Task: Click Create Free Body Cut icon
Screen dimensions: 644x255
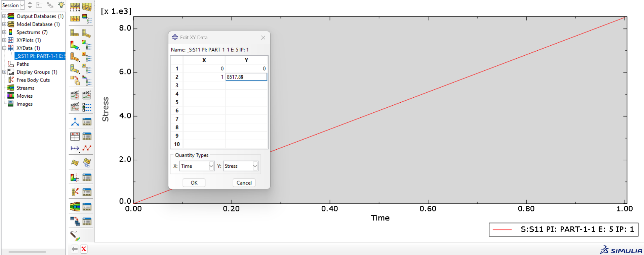Action: [x=75, y=192]
